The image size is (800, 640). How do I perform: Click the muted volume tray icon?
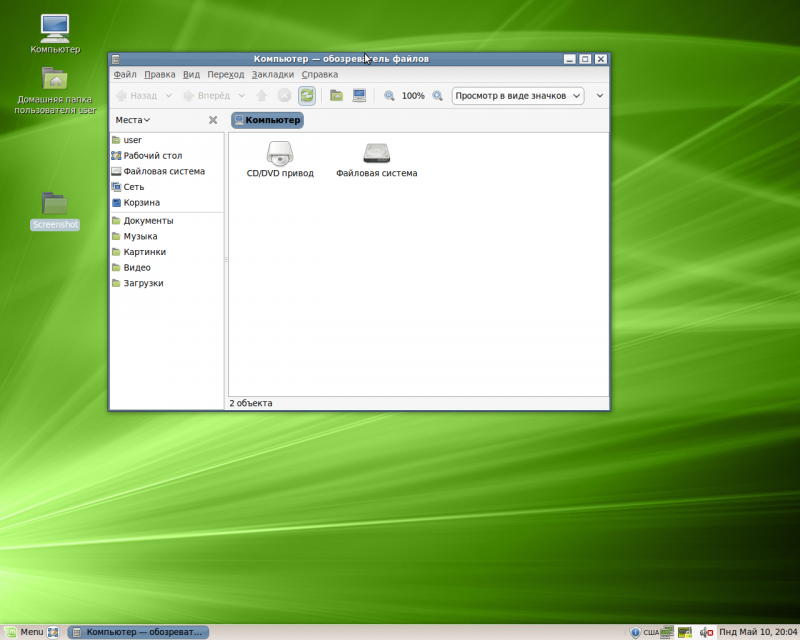click(x=706, y=632)
